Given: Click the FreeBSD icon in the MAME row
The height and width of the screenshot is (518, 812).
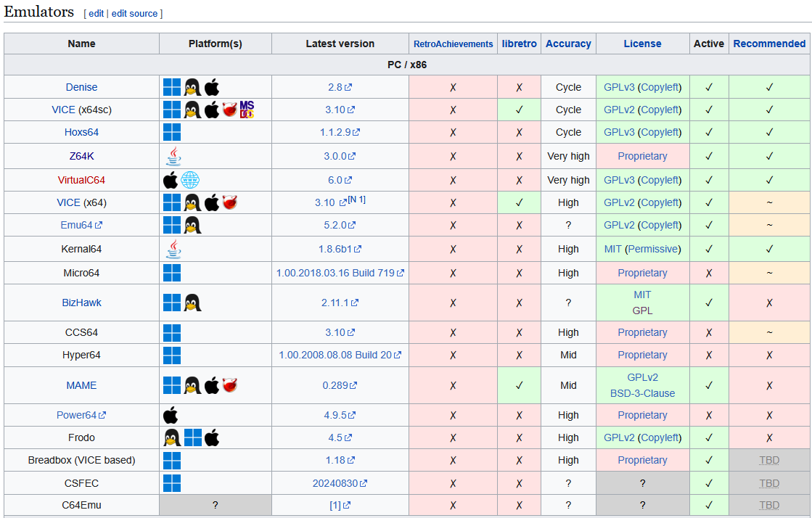Looking at the screenshot, I should [230, 385].
